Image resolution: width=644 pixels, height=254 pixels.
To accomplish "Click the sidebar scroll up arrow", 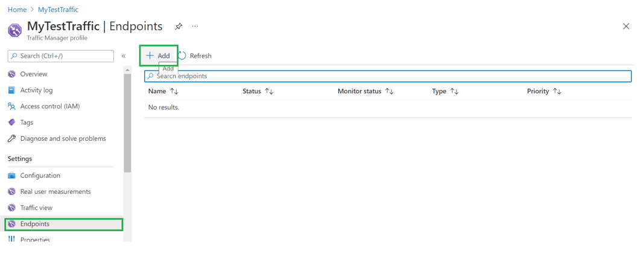I will [127, 70].
